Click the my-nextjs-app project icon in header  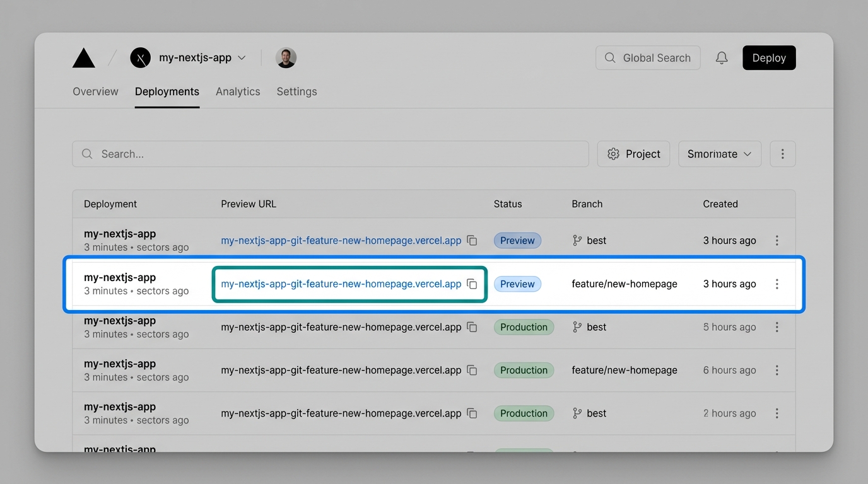(140, 58)
